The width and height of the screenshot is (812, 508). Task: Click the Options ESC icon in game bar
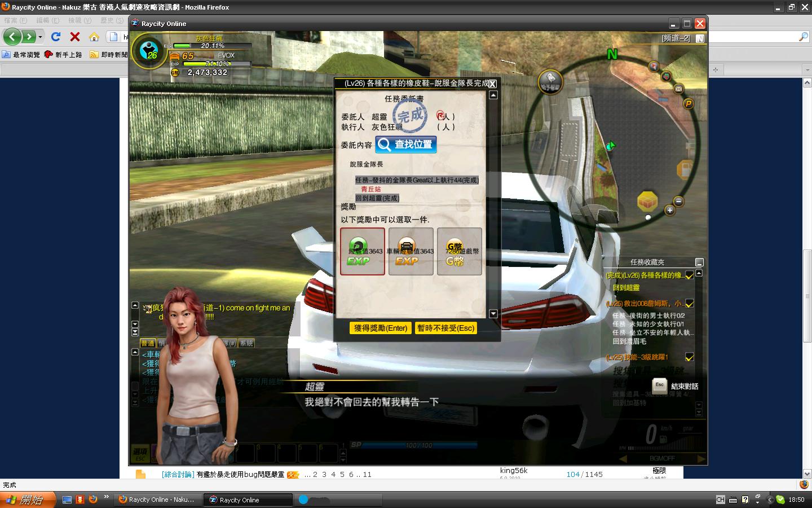140,453
